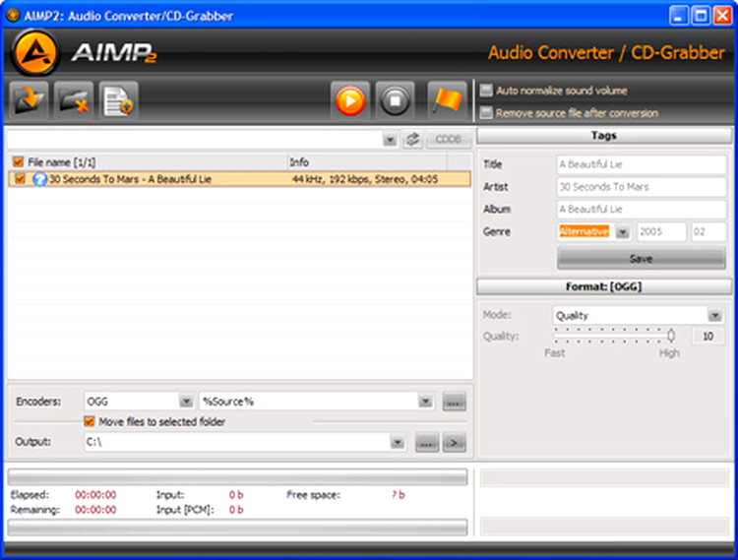The width and height of the screenshot is (738, 560).
Task: Open the Genre dropdown arrow
Action: [x=622, y=232]
